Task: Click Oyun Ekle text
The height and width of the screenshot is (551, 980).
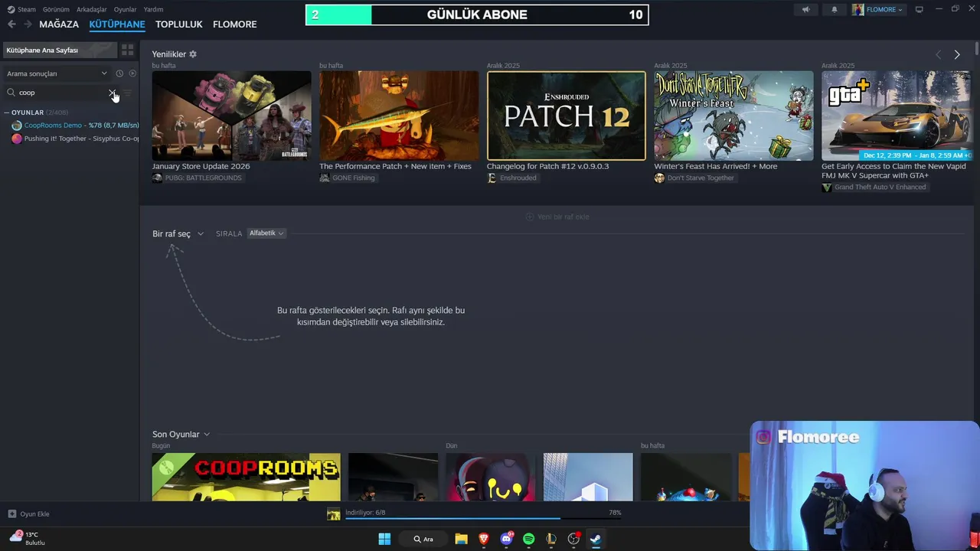Action: pos(34,514)
